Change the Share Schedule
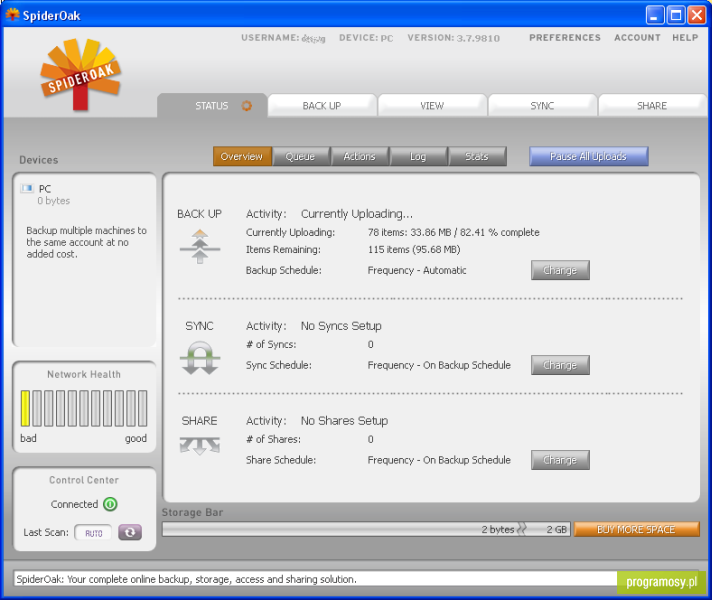 [x=560, y=460]
